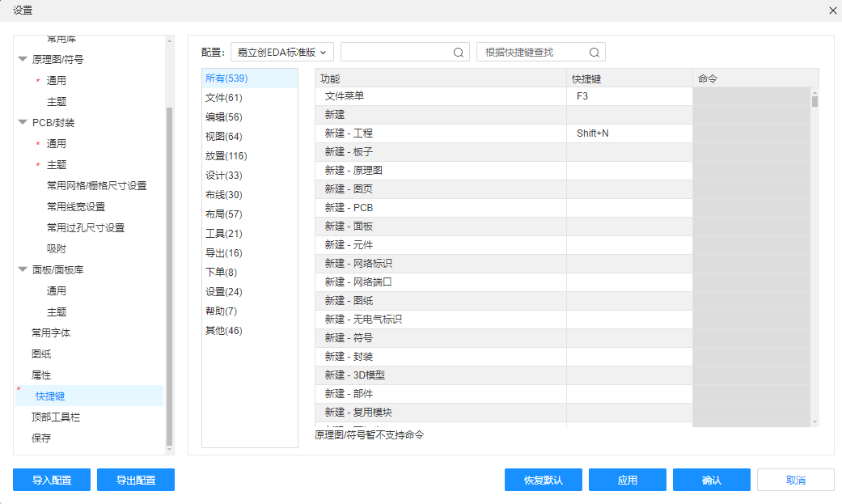842x504 pixels.
Task: Click the shortcut table's vertical scrollbar down arrow
Action: (x=814, y=421)
